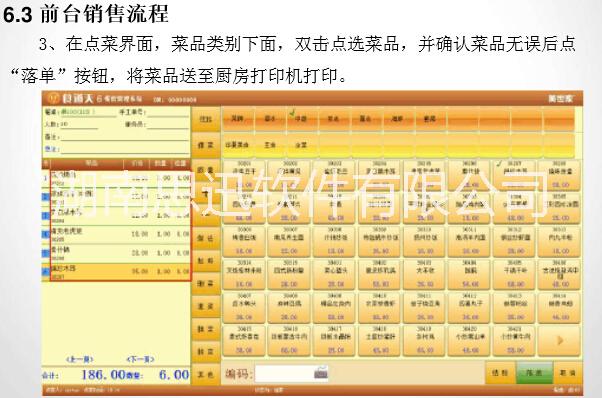This screenshot has width=602, height=398.
Task: Click the blue 整注 input line
Action: click(124, 149)
